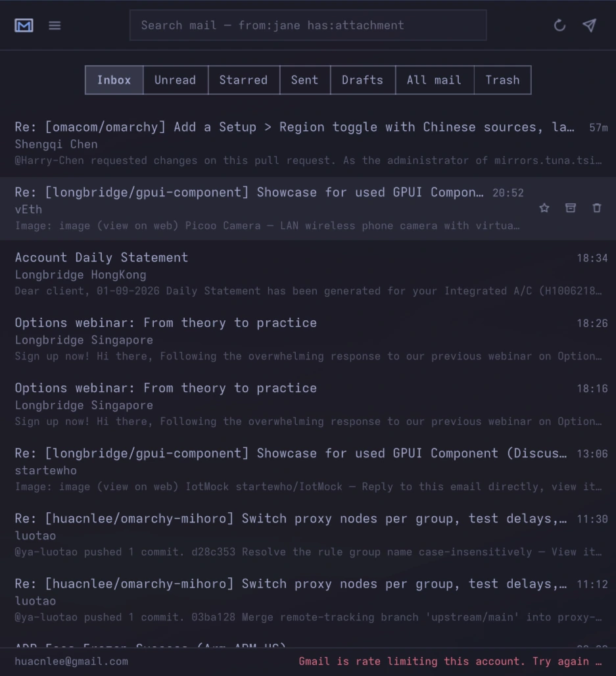Viewport: 616px width, 676px height.
Task: Open the omarchy-mihoro email from 11:12
Action: click(308, 600)
